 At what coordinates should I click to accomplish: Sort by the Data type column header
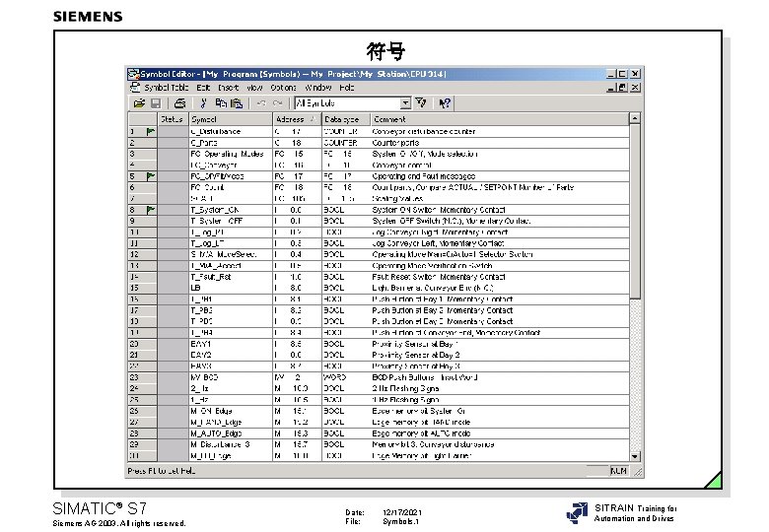345,119
